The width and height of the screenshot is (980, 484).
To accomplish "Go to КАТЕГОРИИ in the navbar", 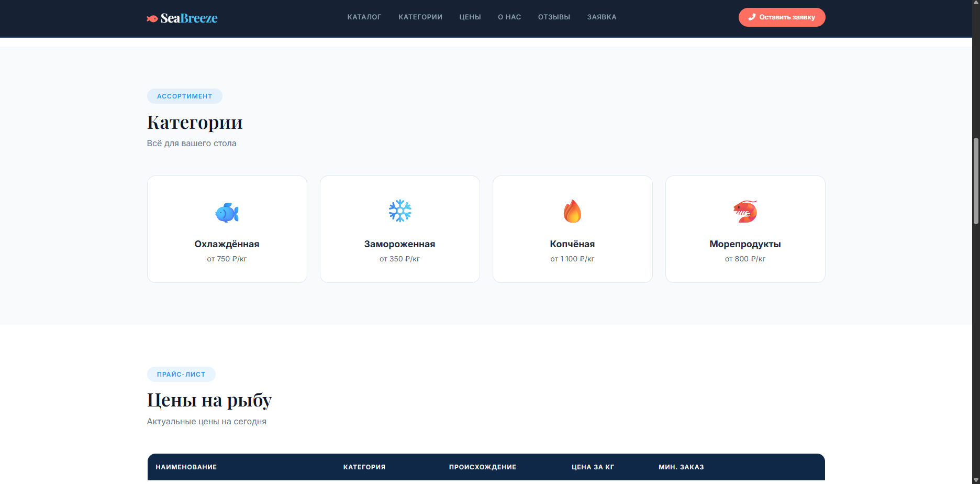I will pos(420,17).
